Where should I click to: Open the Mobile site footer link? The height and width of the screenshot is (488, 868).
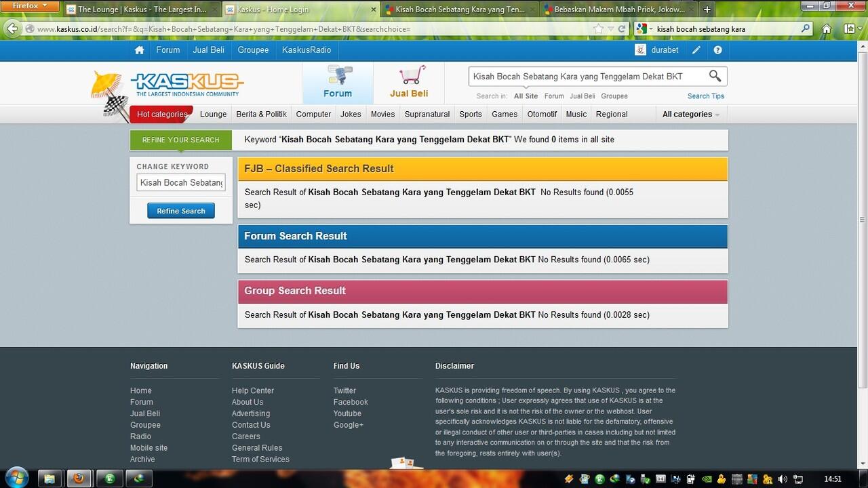pyautogui.click(x=149, y=448)
